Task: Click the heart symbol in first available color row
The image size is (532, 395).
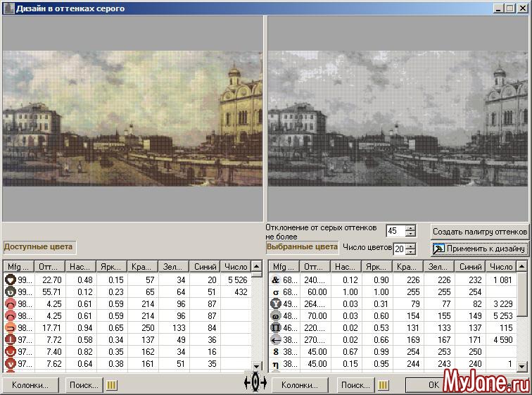Action: coord(11,280)
